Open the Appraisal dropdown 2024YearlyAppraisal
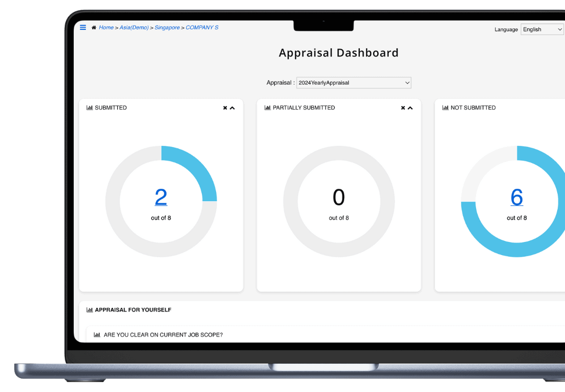Screen dimensions: 565x392 point(354,83)
